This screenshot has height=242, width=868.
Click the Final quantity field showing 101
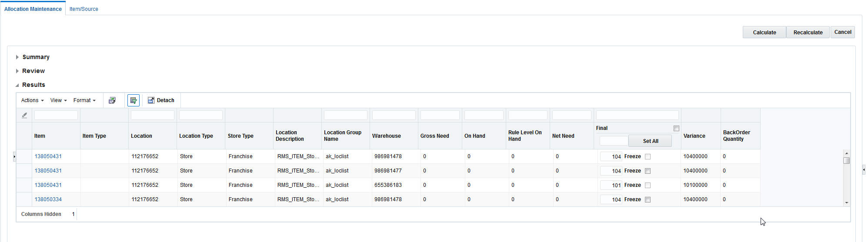tap(611, 185)
